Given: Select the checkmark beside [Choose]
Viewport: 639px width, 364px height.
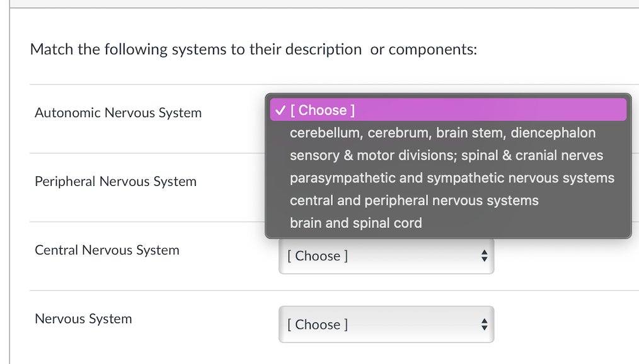Looking at the screenshot, I should pyautogui.click(x=280, y=110).
